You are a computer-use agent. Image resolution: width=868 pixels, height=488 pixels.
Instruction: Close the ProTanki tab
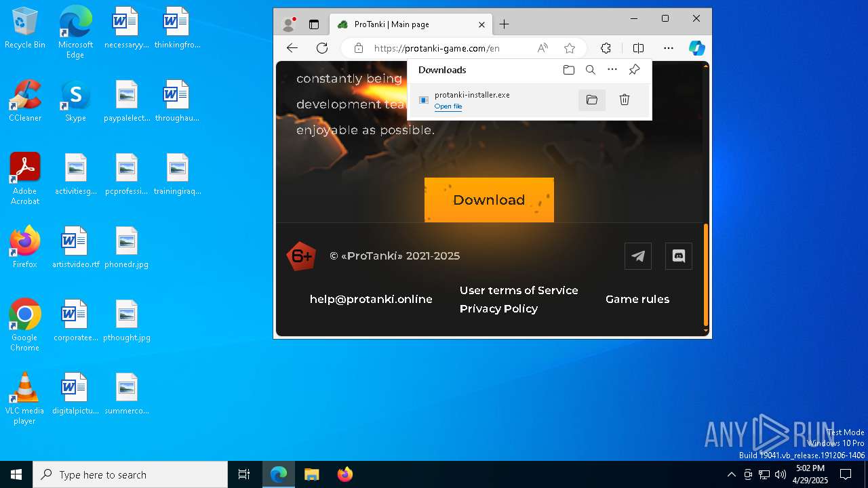(x=481, y=24)
